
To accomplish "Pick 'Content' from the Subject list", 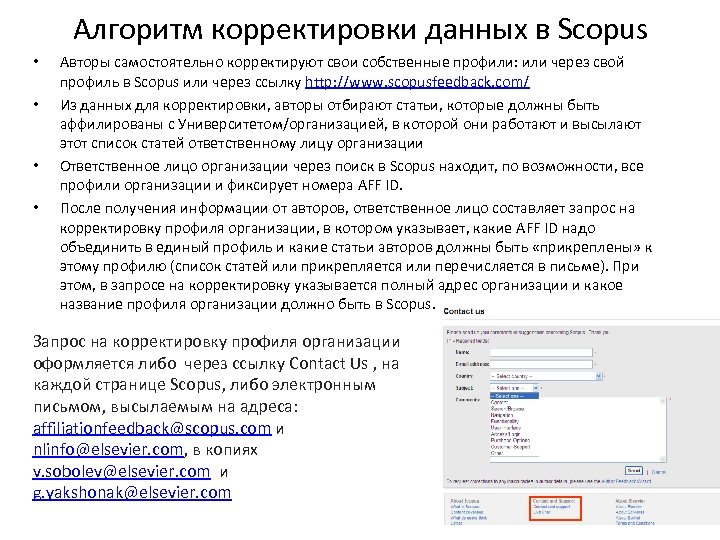I will point(500,402).
